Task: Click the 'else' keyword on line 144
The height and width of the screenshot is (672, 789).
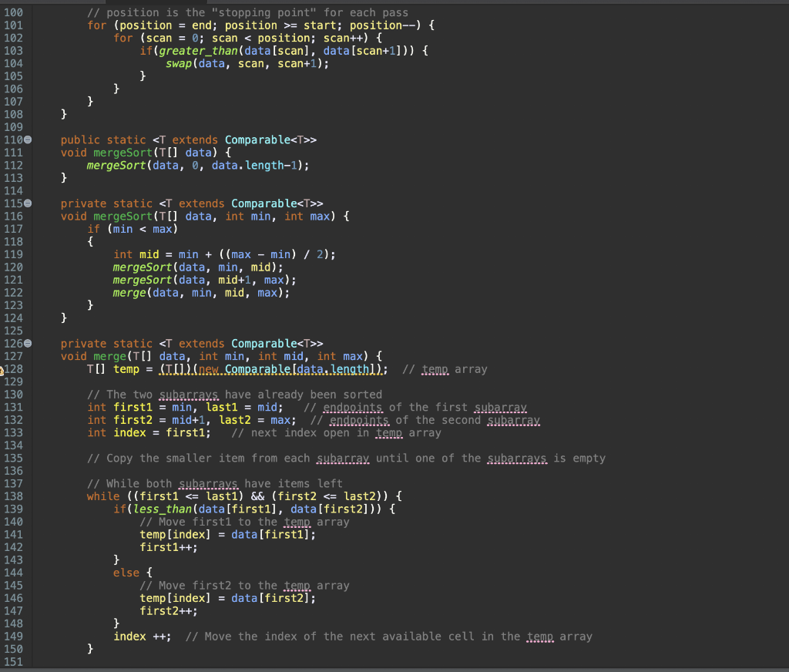Action: 126,573
